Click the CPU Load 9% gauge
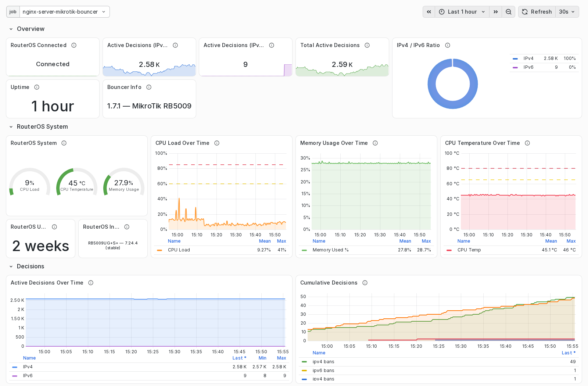 coord(30,182)
